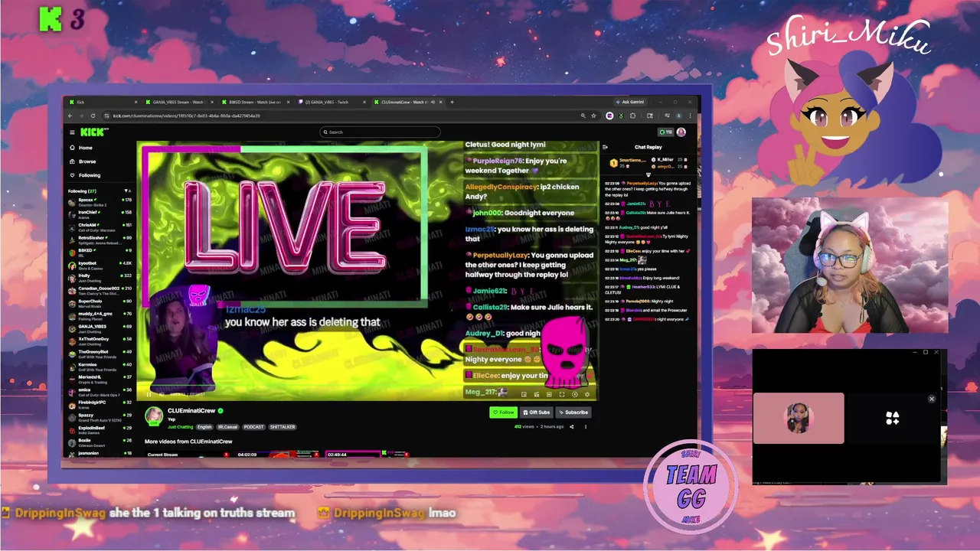
Task: Open TheGreenyRiot channel in Following list
Action: (100, 354)
